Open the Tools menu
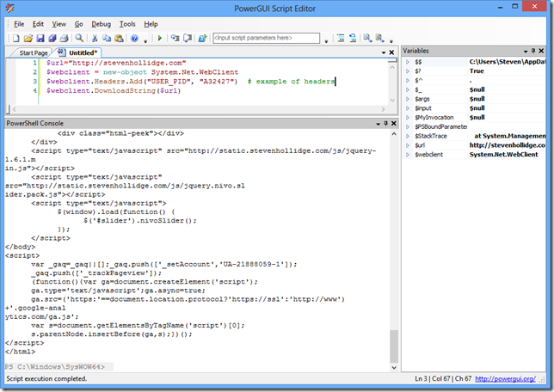Image resolution: width=554 pixels, height=392 pixels. 127,24
